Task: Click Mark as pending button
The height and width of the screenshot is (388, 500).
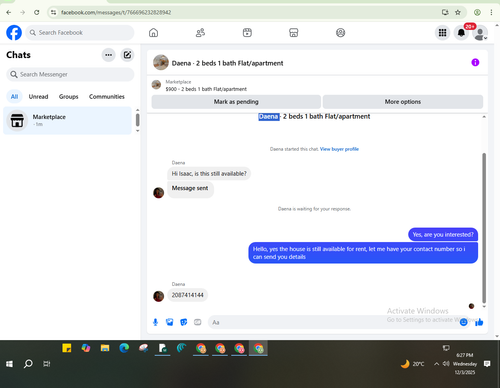Action: (236, 102)
